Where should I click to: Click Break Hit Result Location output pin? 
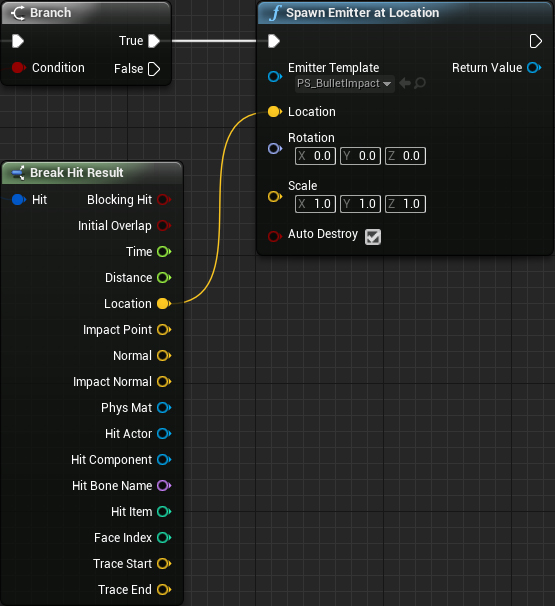(x=164, y=304)
